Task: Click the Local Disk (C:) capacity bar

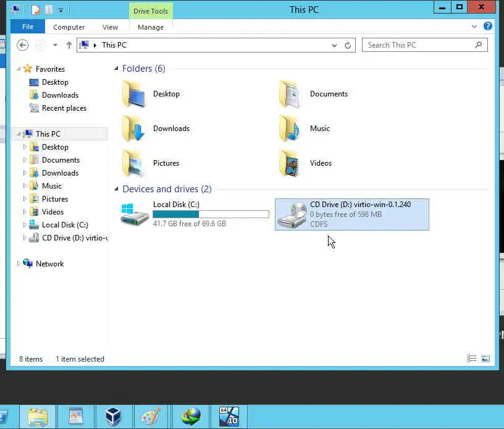Action: [211, 214]
